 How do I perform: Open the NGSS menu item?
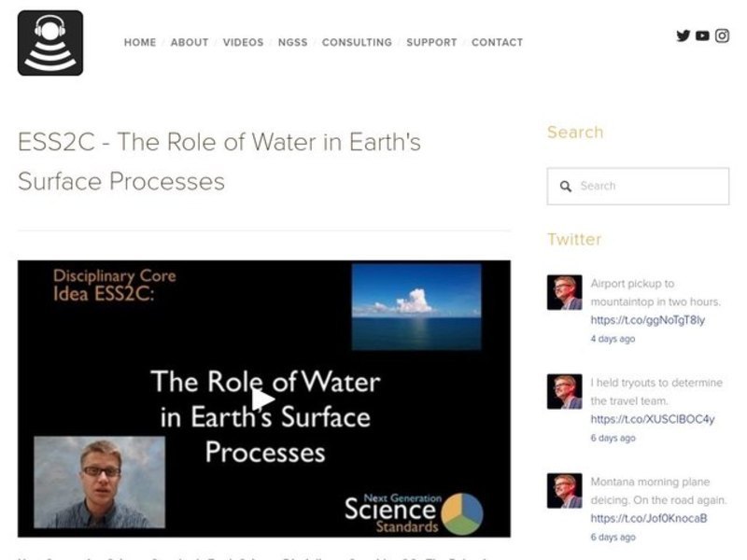coord(293,43)
